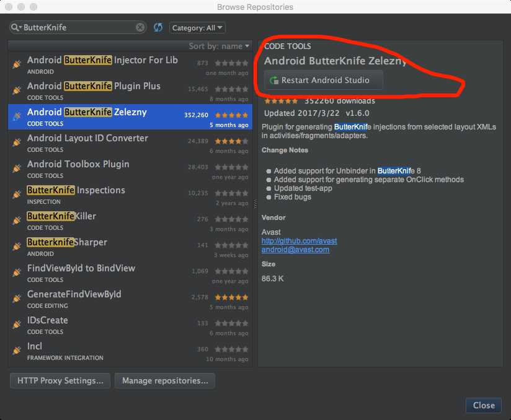Click the splitter handle between panels
Image resolution: width=511 pixels, height=420 pixels.
(x=255, y=204)
